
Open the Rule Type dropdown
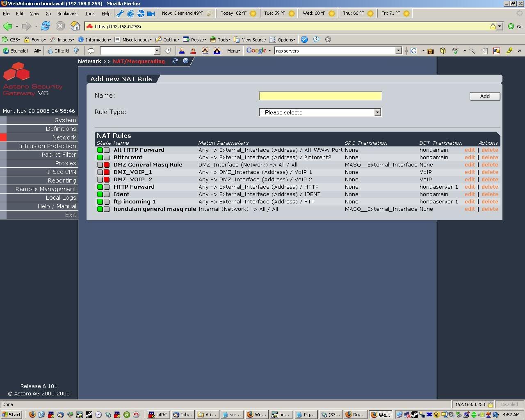pos(320,112)
